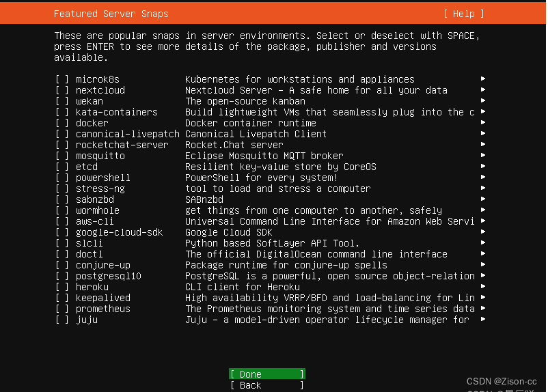Click the sabnzbd snap name

(x=95, y=199)
